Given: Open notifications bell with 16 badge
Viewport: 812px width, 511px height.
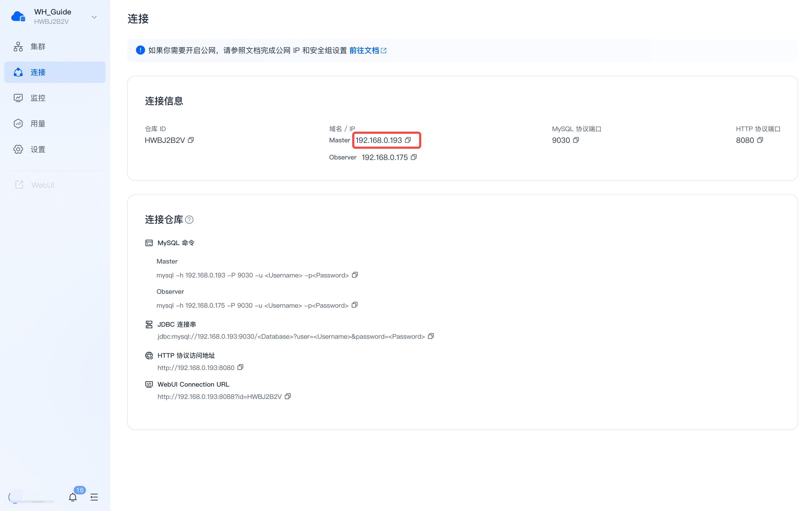Looking at the screenshot, I should (73, 497).
